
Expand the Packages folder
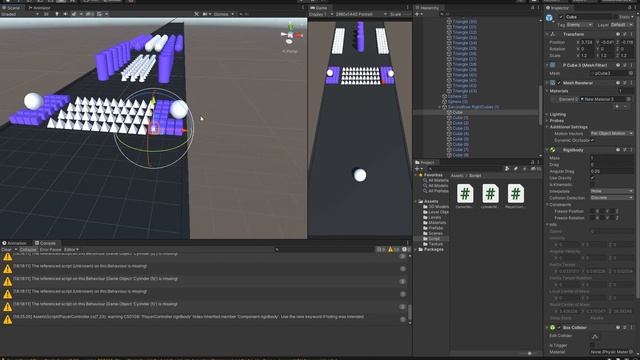click(x=416, y=249)
